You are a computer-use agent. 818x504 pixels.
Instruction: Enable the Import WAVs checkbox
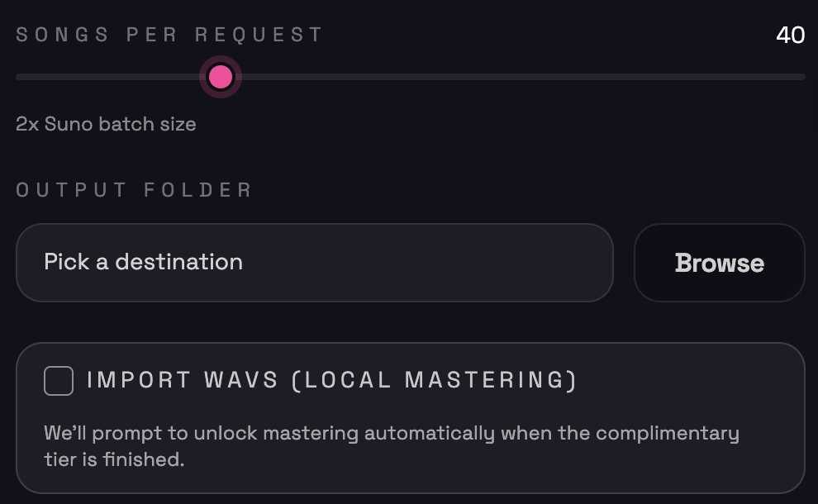point(59,381)
